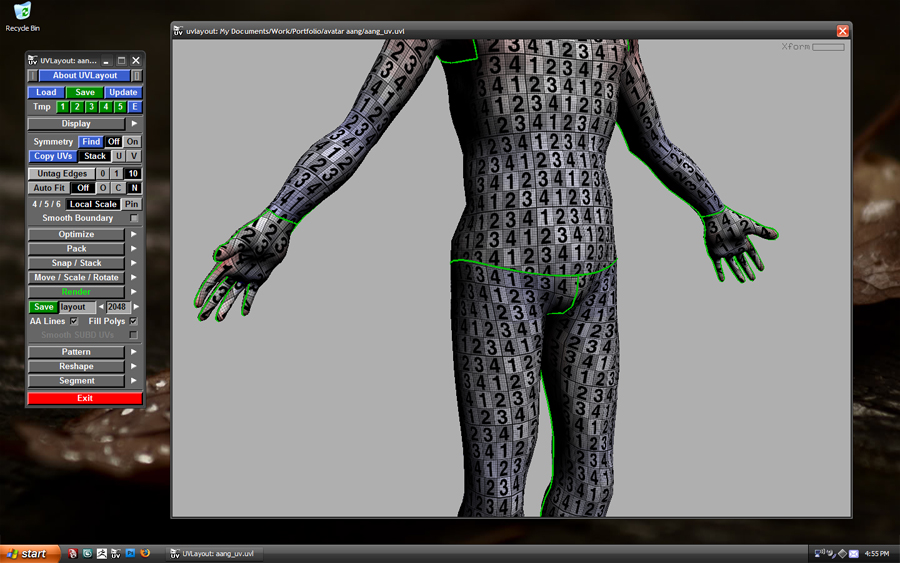Viewport: 900px width, 563px height.
Task: Set Untag Edges value to 0
Action: [103, 173]
